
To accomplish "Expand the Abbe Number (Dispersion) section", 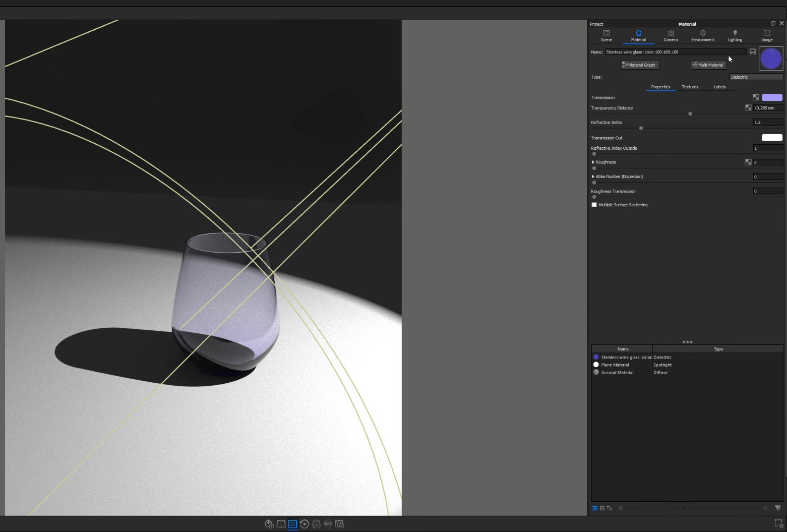I will point(593,176).
